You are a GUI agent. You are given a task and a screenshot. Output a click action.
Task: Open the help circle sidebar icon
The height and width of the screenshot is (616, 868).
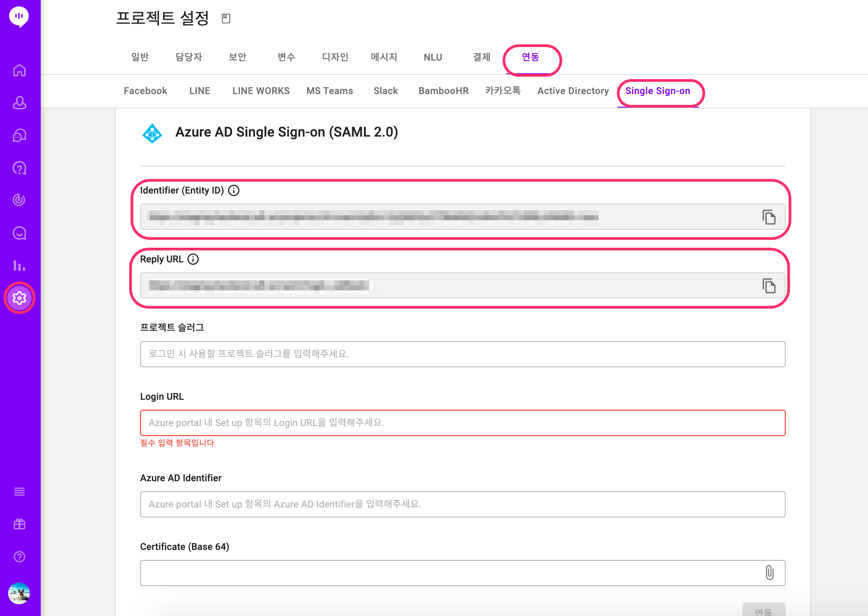[19, 557]
